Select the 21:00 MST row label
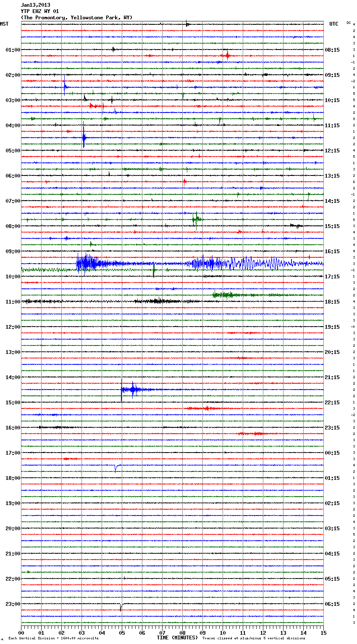This screenshot has height=644, width=357. tap(13, 554)
